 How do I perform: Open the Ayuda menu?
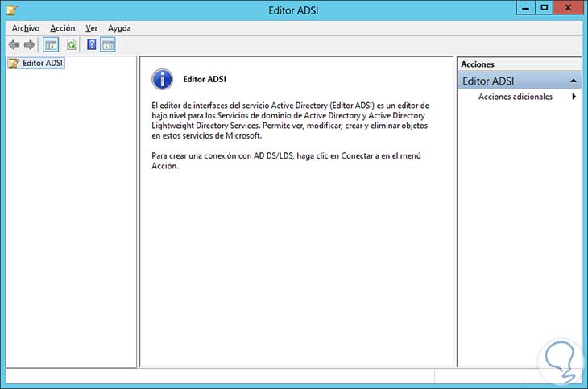119,28
